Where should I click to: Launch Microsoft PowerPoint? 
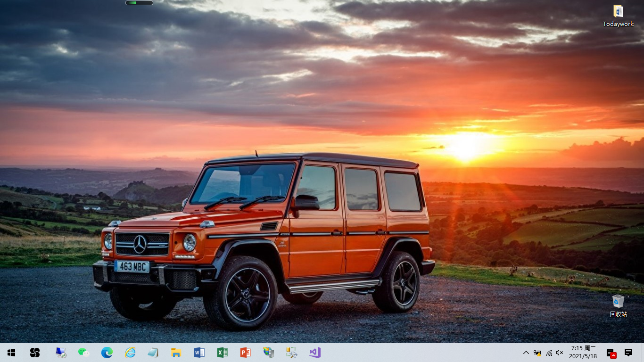click(x=246, y=353)
